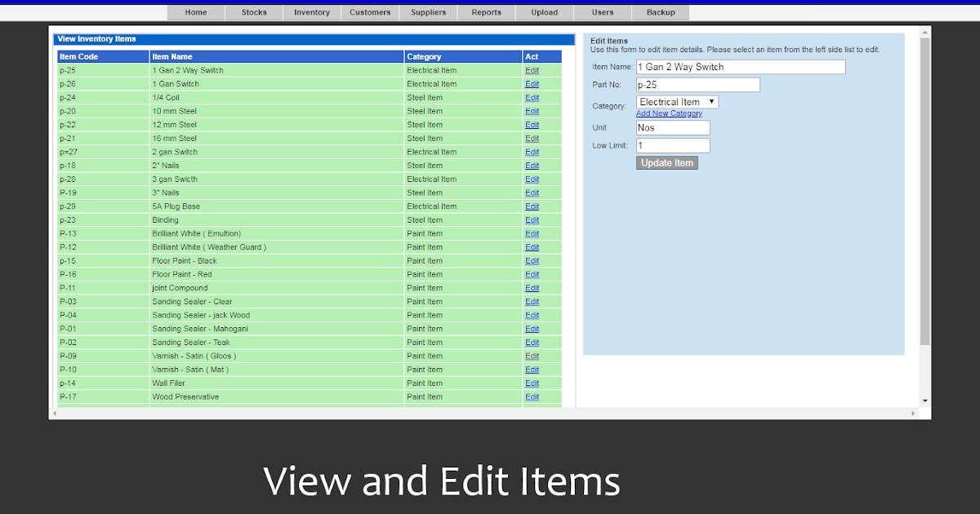
Task: Go to the Suppliers section
Action: (x=428, y=12)
